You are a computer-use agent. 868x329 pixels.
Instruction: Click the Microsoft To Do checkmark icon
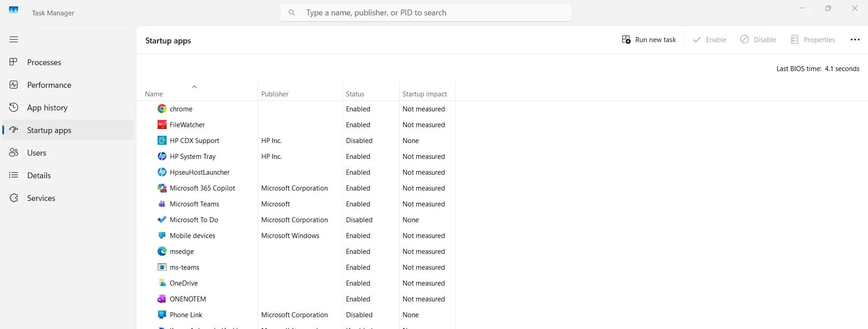(162, 219)
